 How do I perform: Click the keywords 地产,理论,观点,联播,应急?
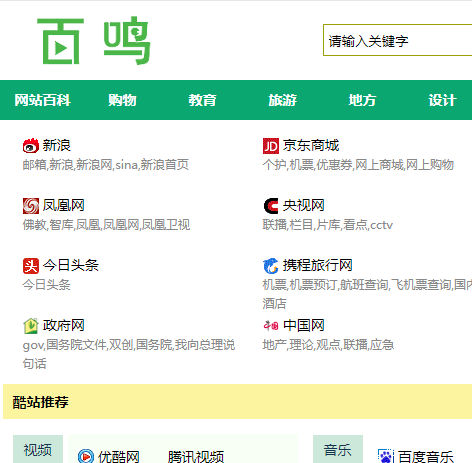328,345
